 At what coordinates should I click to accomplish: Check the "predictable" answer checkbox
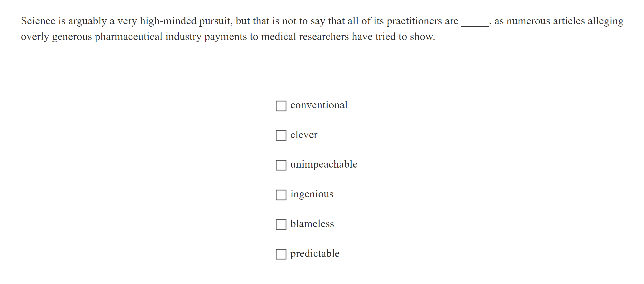click(x=281, y=254)
